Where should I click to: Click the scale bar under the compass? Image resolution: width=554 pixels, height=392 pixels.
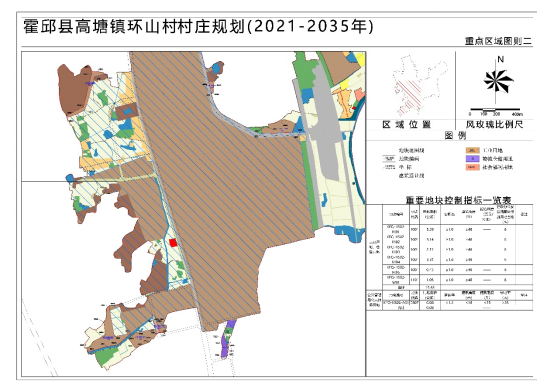[x=495, y=110]
